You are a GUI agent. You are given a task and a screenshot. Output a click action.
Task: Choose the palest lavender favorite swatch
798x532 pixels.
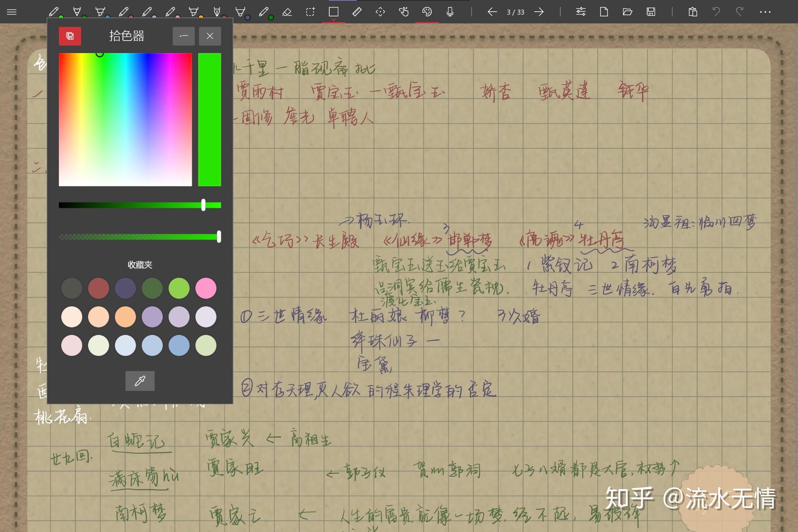click(x=206, y=317)
